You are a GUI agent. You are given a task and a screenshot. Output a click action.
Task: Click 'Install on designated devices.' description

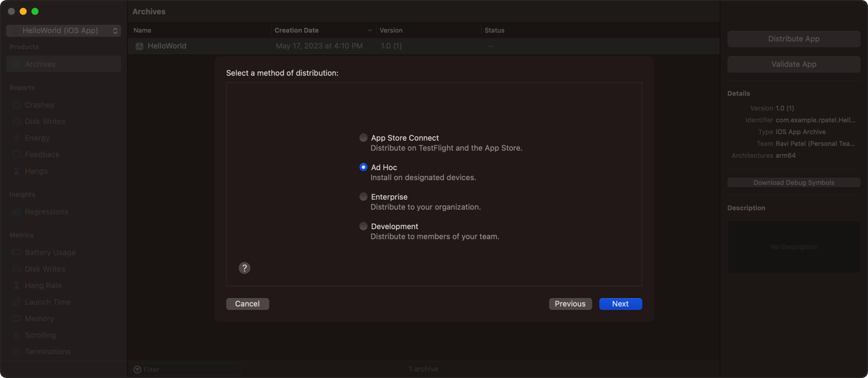click(x=423, y=178)
